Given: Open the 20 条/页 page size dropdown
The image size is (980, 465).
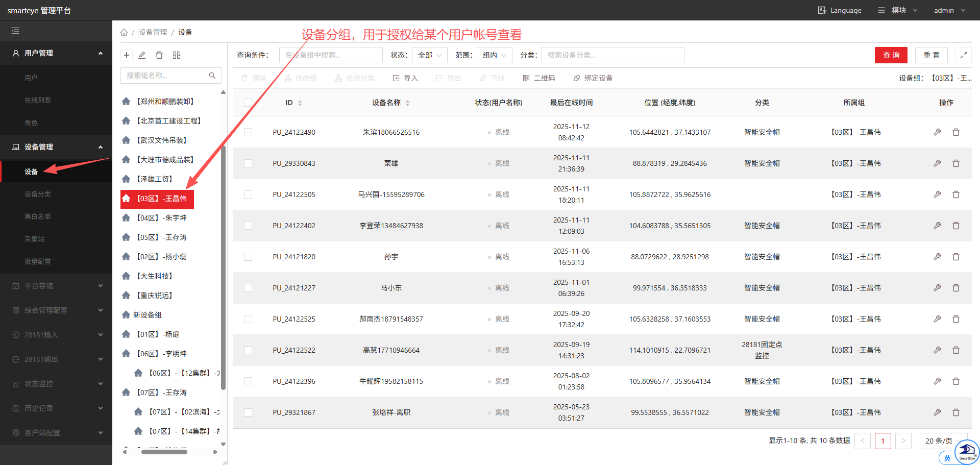Looking at the screenshot, I should 942,441.
